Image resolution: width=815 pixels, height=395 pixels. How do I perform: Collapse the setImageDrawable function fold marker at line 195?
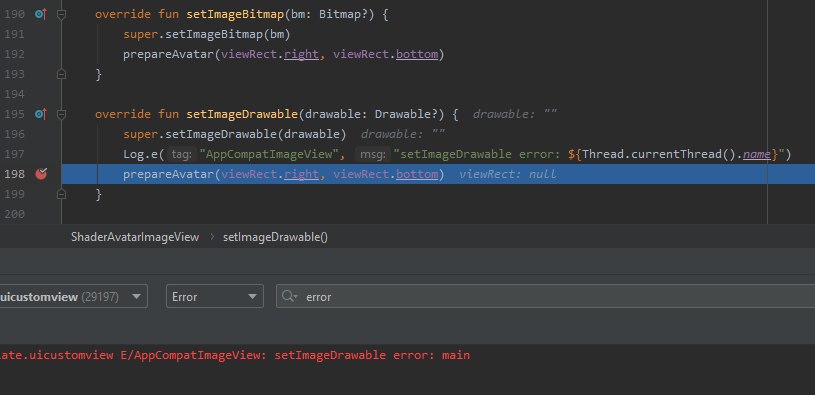click(61, 114)
